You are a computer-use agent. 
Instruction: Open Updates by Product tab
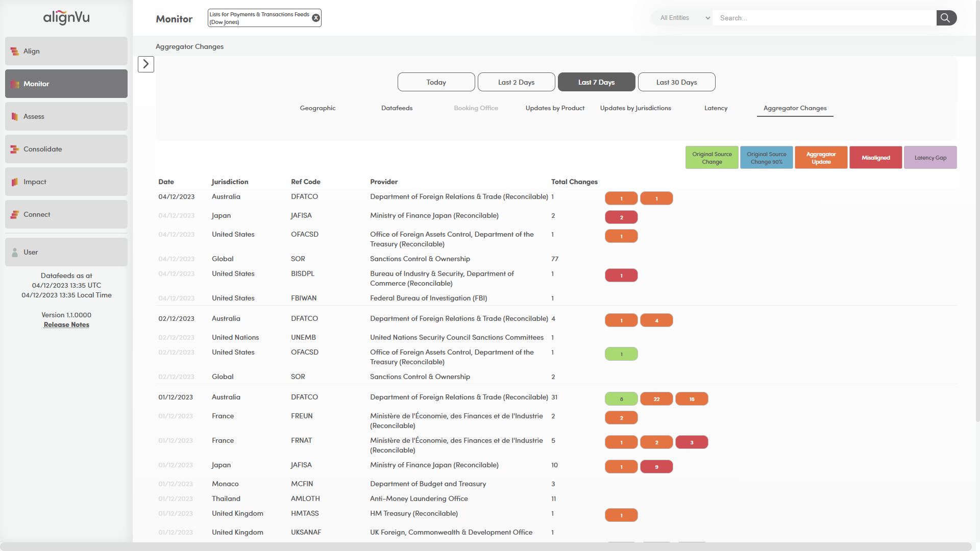pos(555,108)
